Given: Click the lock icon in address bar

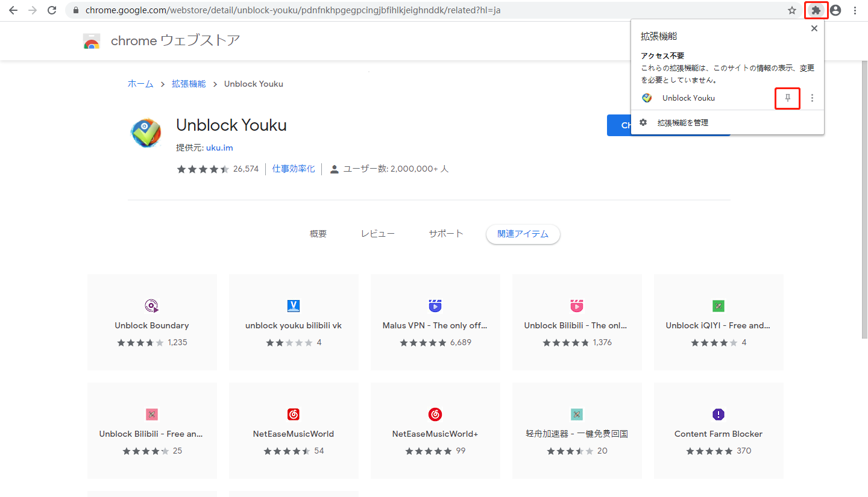Looking at the screenshot, I should pyautogui.click(x=75, y=10).
